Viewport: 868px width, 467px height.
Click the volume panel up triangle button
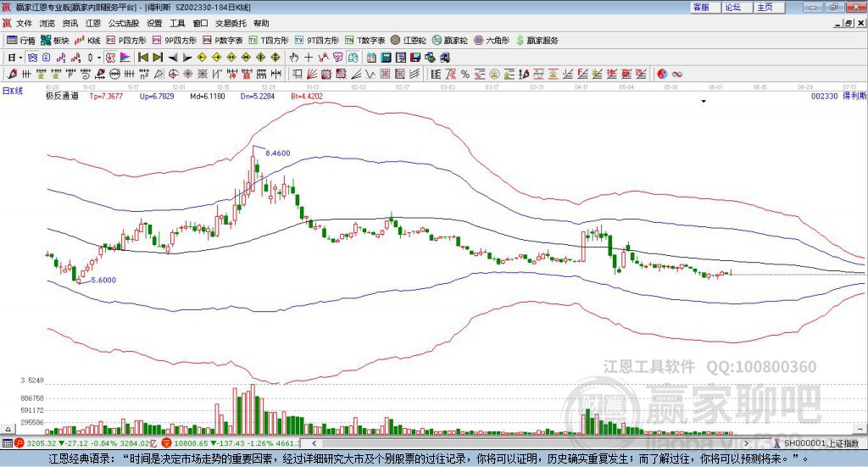point(8,429)
